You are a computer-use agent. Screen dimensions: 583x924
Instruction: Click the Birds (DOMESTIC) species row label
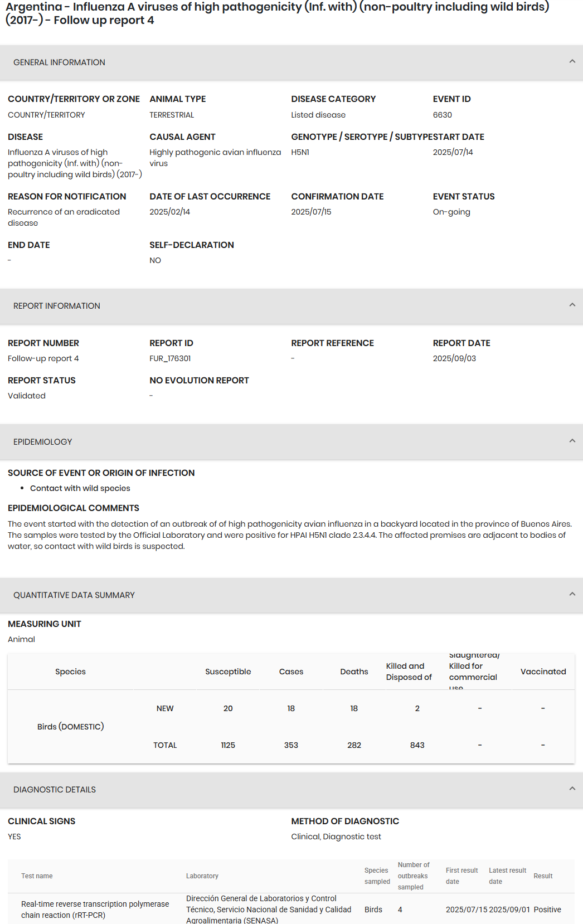tap(70, 727)
